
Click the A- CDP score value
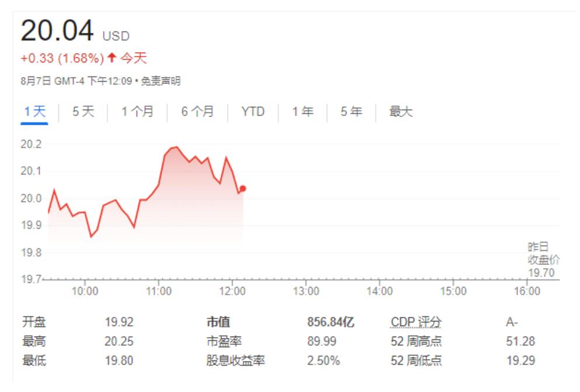512,322
